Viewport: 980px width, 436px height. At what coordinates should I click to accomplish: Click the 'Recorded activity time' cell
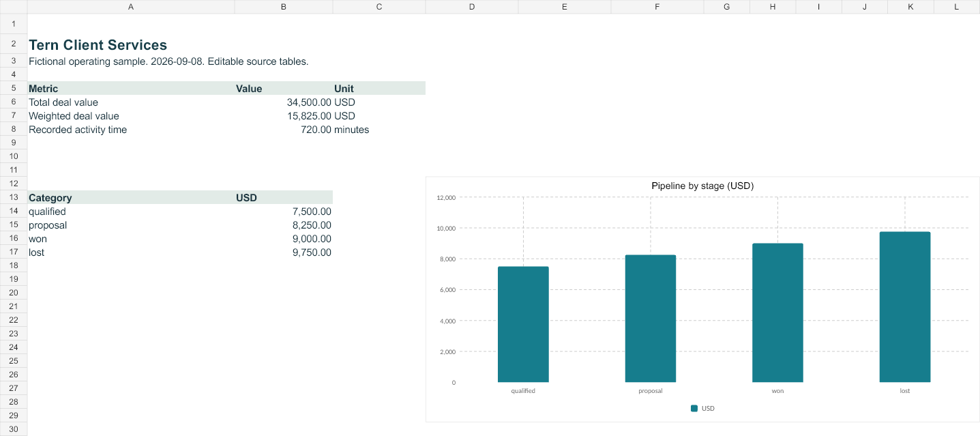(x=131, y=130)
